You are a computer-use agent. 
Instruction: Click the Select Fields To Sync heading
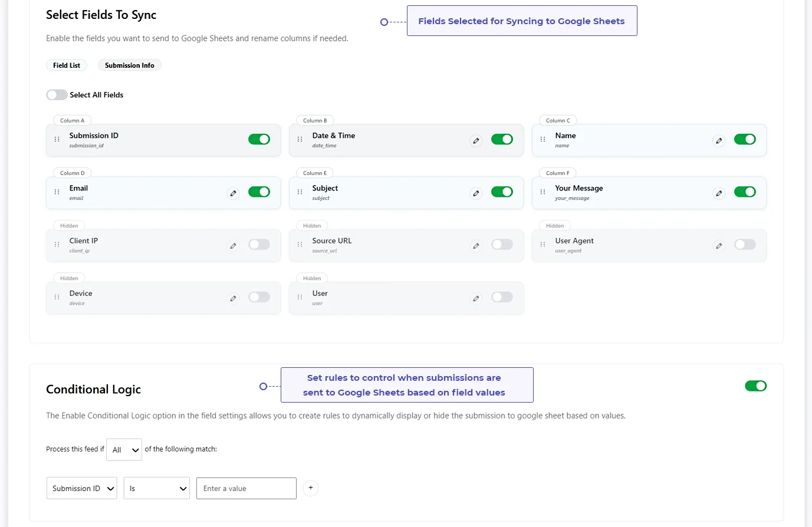pos(101,15)
